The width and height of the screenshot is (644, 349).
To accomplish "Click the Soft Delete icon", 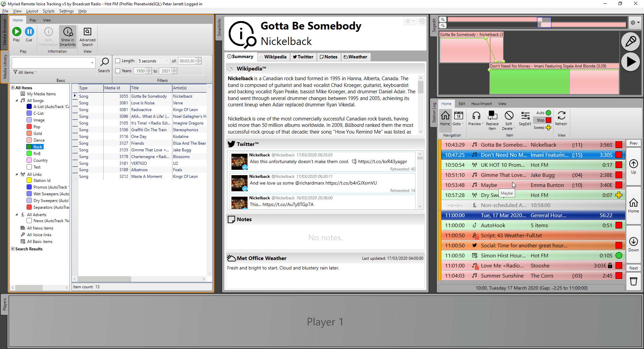I will click(x=509, y=116).
